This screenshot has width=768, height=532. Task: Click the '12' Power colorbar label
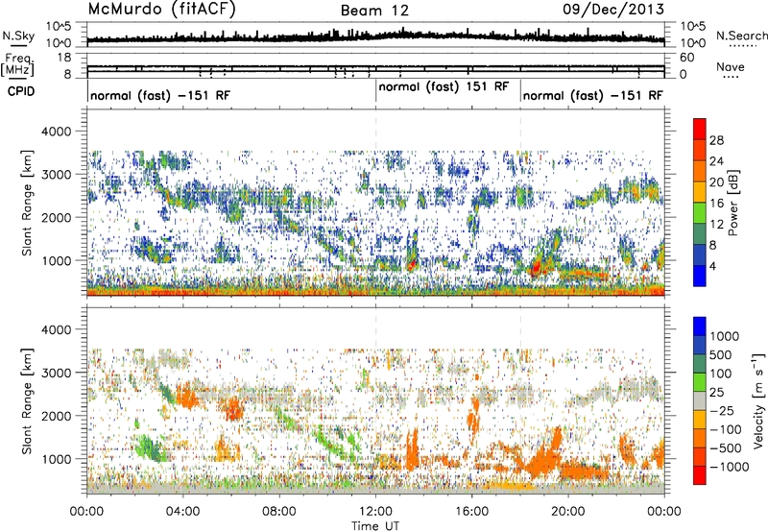716,225
